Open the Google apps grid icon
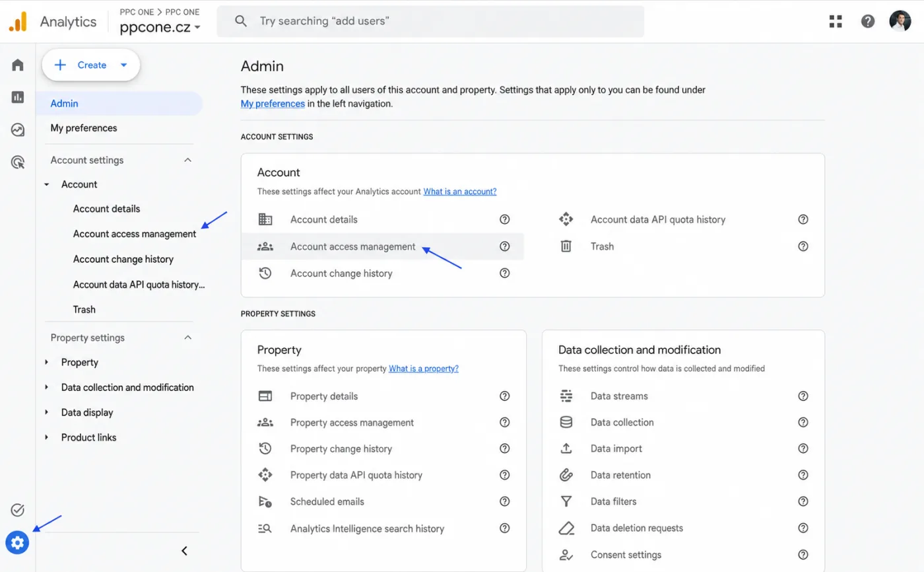 pyautogui.click(x=836, y=21)
